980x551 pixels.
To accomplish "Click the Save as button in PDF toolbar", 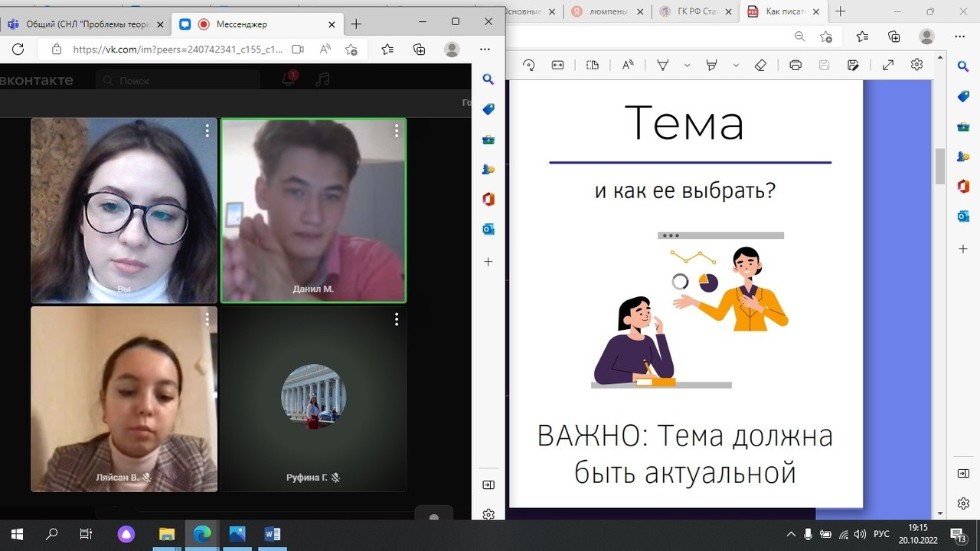I will [853, 65].
